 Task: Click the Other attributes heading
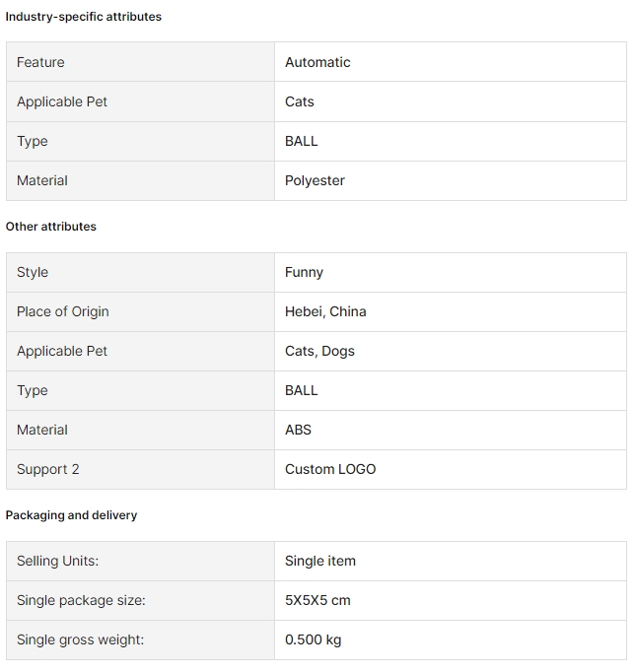pos(51,227)
